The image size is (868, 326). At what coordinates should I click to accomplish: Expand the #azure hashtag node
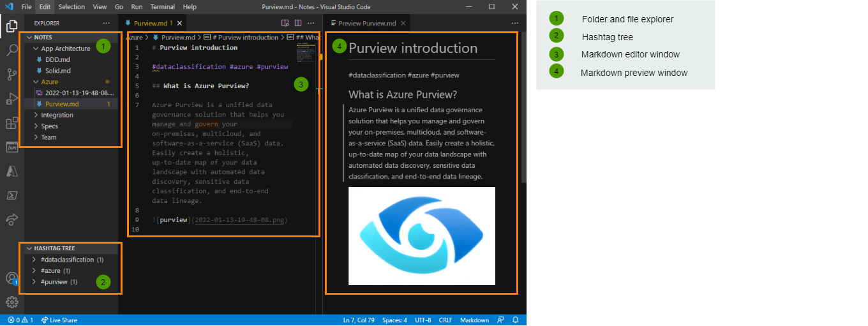coord(34,270)
